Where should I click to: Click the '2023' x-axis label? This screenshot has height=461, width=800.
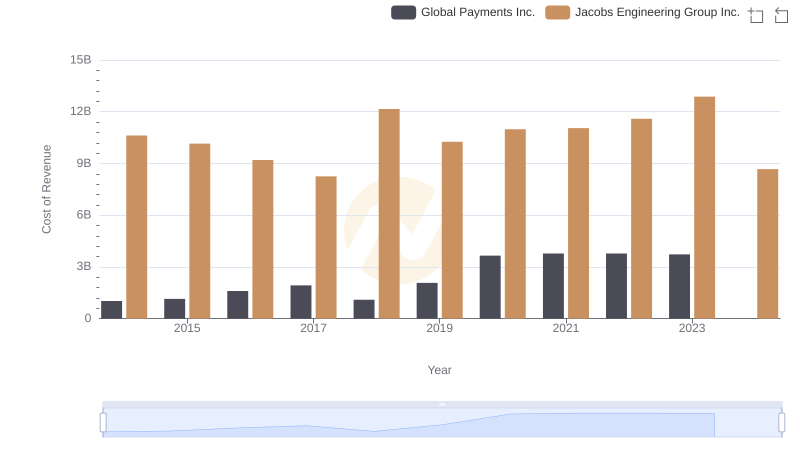click(692, 328)
